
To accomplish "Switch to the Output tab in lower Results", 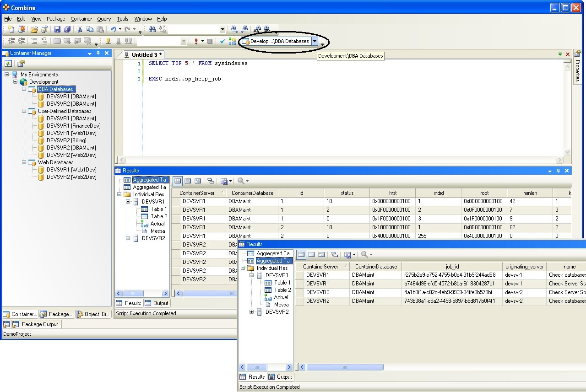I will click(x=280, y=377).
